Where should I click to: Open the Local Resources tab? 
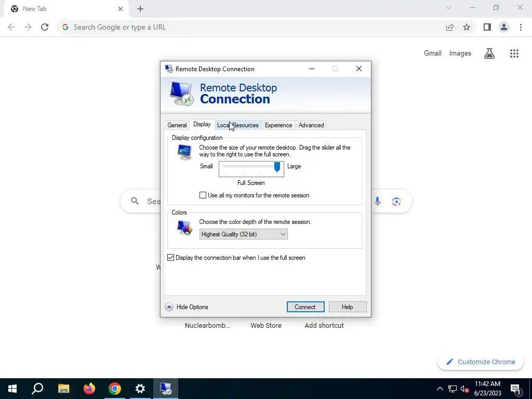pyautogui.click(x=237, y=125)
